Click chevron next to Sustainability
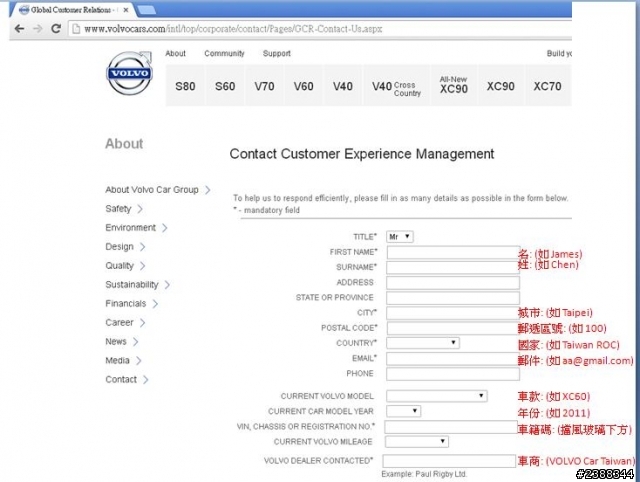The width and height of the screenshot is (640, 482). [x=167, y=285]
